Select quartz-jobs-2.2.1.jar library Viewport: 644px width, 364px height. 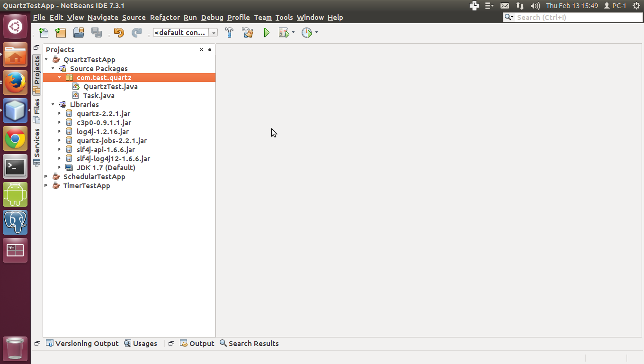tap(112, 140)
